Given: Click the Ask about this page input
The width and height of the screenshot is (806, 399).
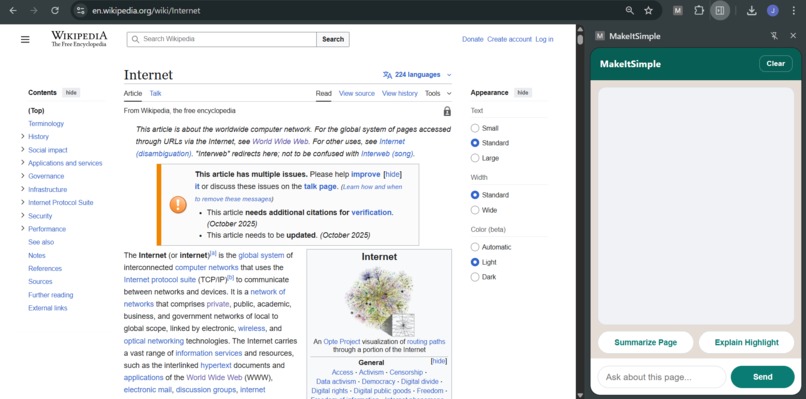Looking at the screenshot, I should [x=662, y=377].
